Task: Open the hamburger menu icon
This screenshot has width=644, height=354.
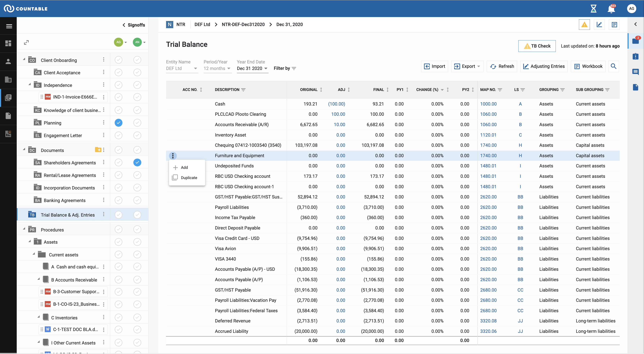Action: [9, 26]
